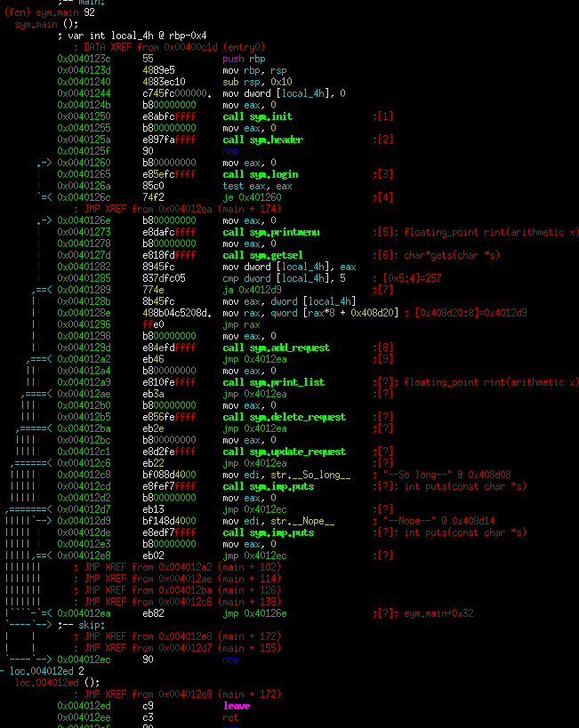Click opcode bytes '488b04c5208d.'
The image size is (579, 728).
tap(177, 313)
